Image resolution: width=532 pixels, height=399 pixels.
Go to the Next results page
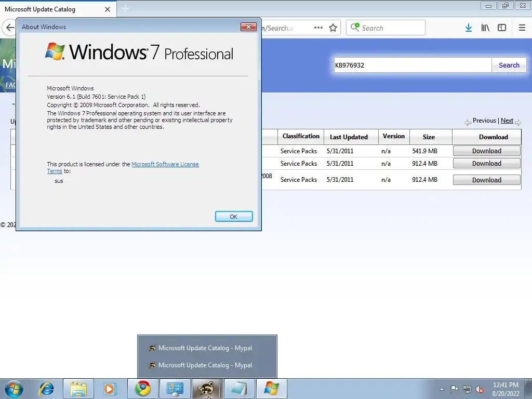point(507,121)
